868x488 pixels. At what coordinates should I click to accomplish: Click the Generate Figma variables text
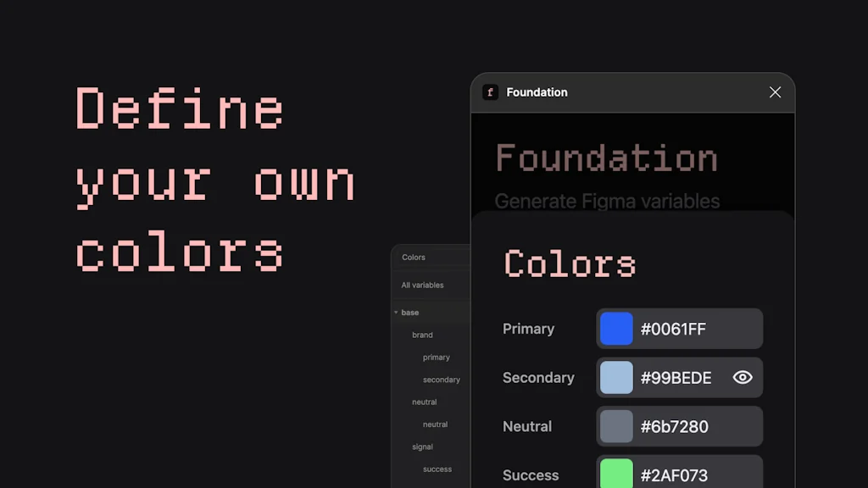click(x=607, y=202)
